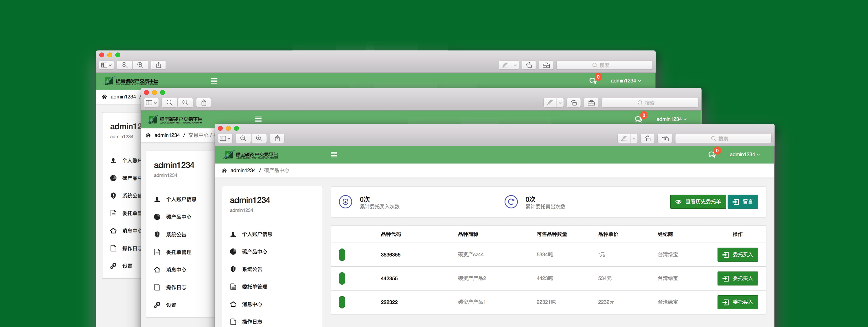The image size is (868, 327).
Task: Expand the admin1234 user dropdown in front window
Action: [744, 155]
